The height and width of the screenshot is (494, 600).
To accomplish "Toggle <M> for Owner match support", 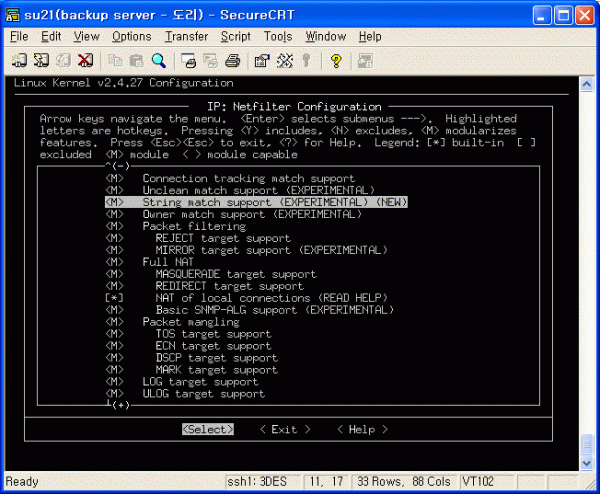I will (x=114, y=214).
